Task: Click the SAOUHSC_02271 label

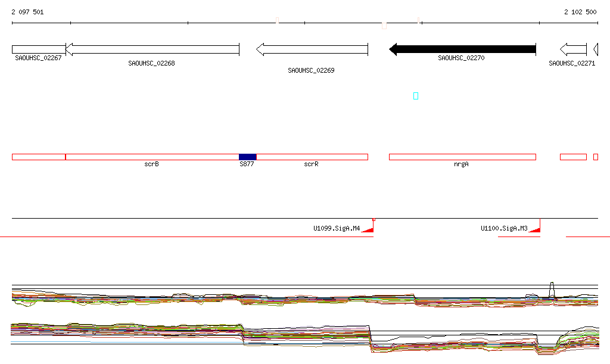Action: coord(572,63)
